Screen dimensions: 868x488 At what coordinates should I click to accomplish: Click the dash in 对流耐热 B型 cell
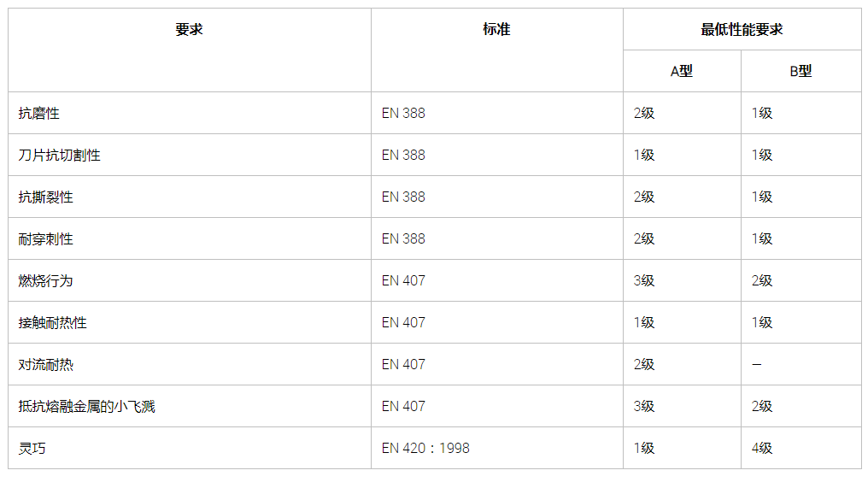pos(757,364)
